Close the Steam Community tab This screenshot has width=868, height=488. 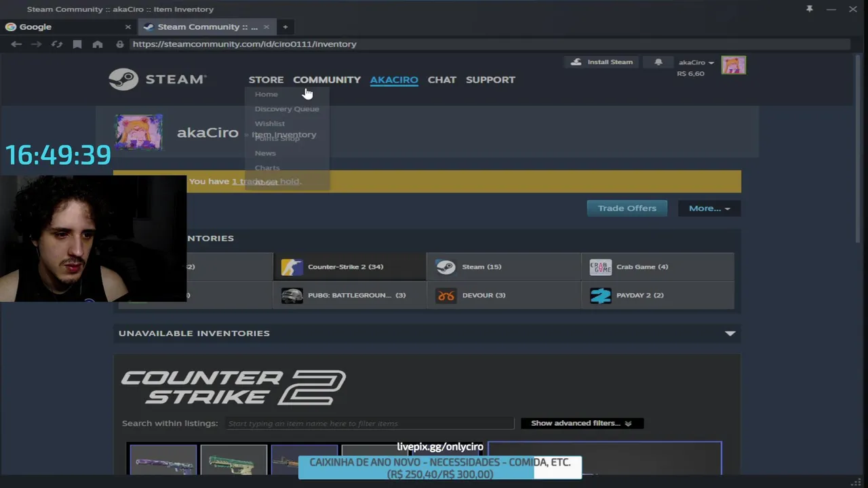tap(266, 27)
